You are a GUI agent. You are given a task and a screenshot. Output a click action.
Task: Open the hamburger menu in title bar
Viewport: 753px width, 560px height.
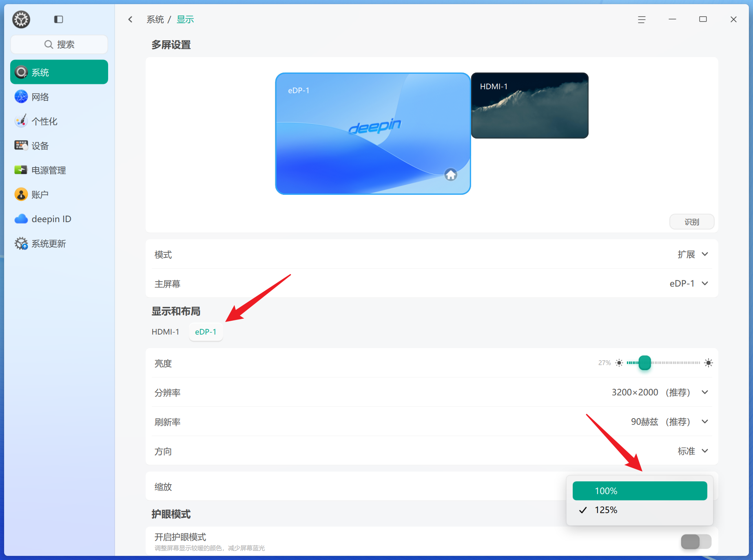pyautogui.click(x=642, y=19)
